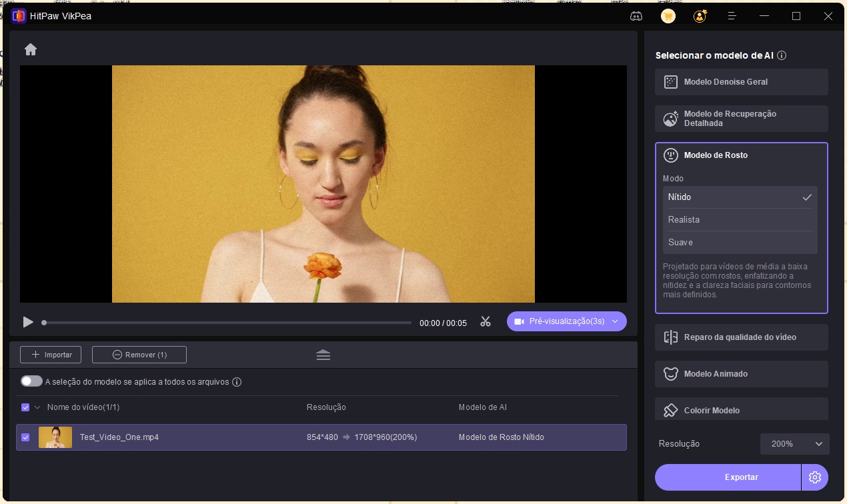Click the 854*480 resolution value

322,437
